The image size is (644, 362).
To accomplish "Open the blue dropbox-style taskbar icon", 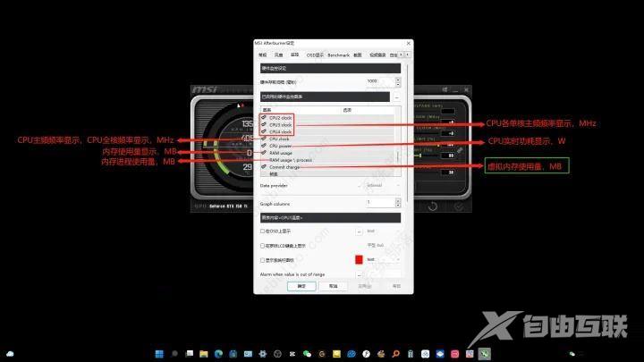I will [440, 354].
